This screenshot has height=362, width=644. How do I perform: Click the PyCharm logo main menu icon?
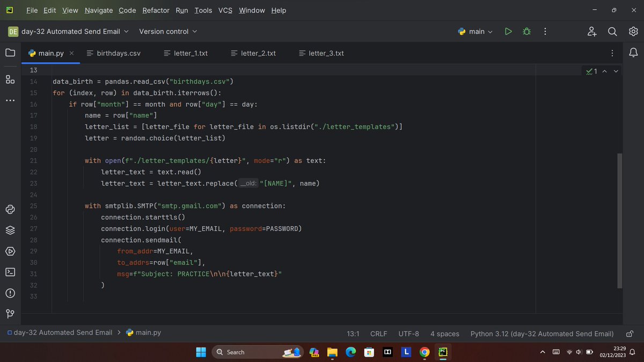tap(10, 10)
